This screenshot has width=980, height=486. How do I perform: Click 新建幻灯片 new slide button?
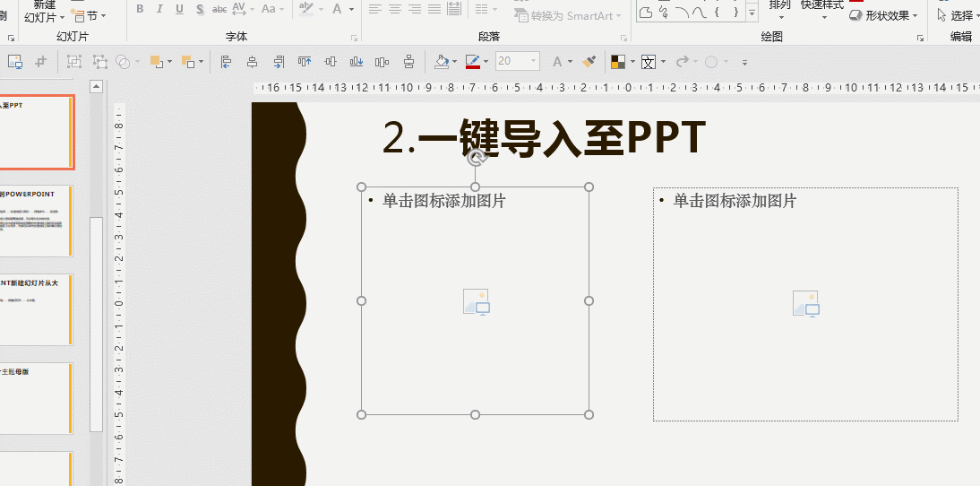[45, 12]
